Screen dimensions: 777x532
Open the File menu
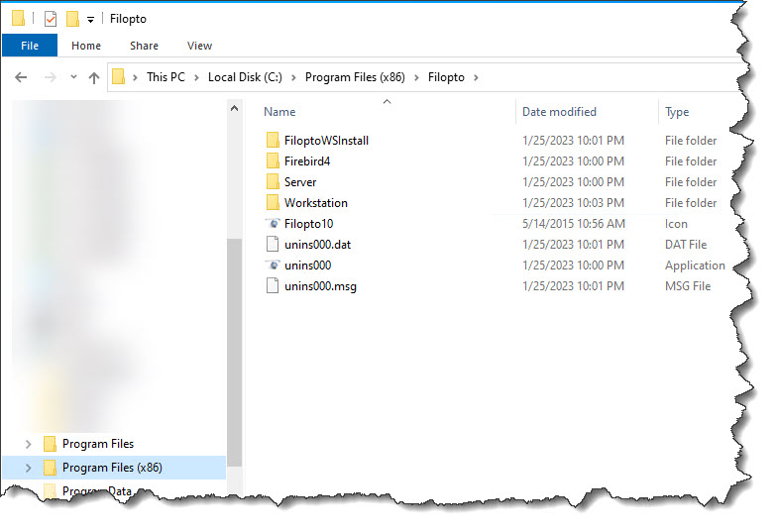(30, 46)
